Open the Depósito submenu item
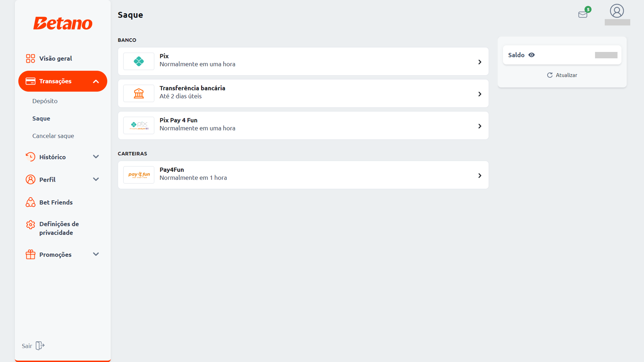This screenshot has height=362, width=644. [x=45, y=101]
